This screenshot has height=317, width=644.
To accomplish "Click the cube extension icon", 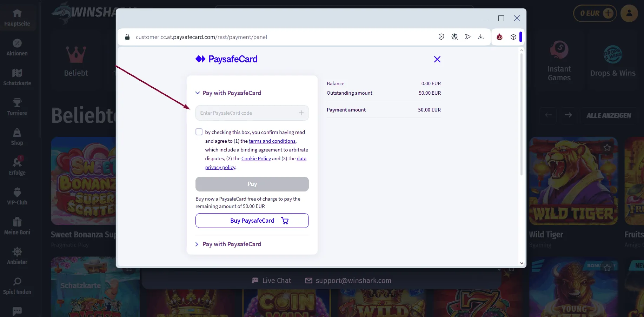I will [513, 37].
